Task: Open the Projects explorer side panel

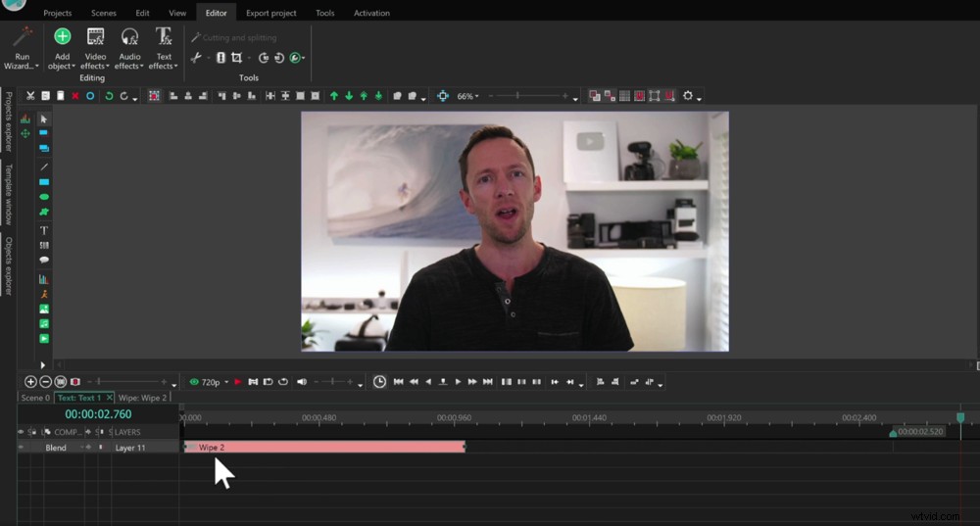Action: (8, 121)
